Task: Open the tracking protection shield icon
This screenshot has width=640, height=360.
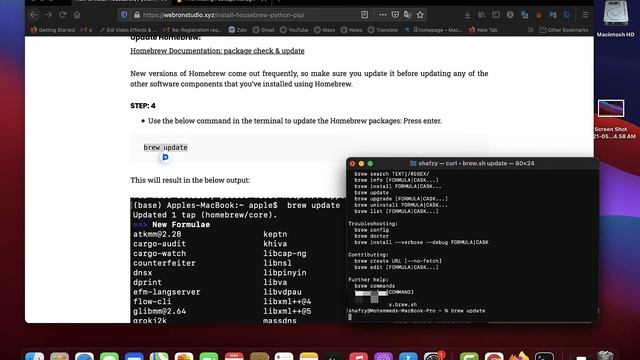Action: 124,15
